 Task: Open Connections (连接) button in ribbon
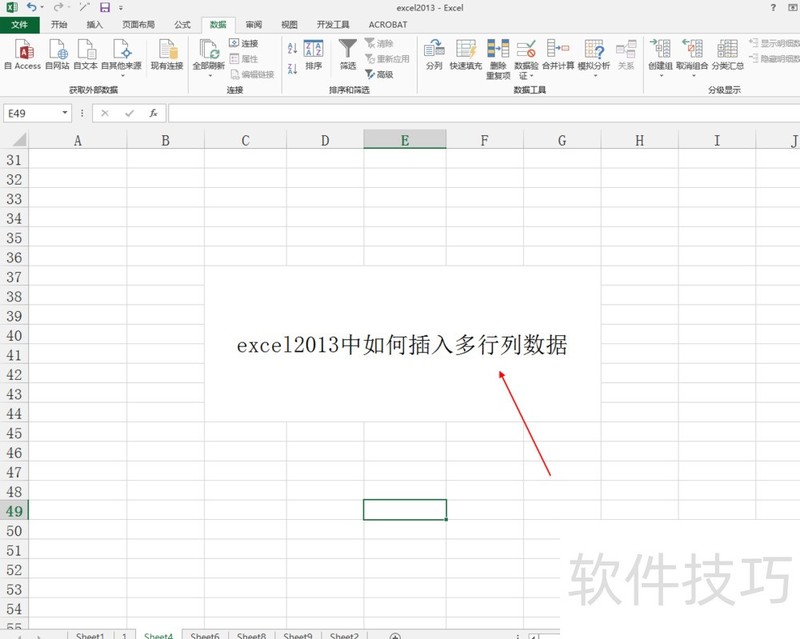tap(244, 43)
